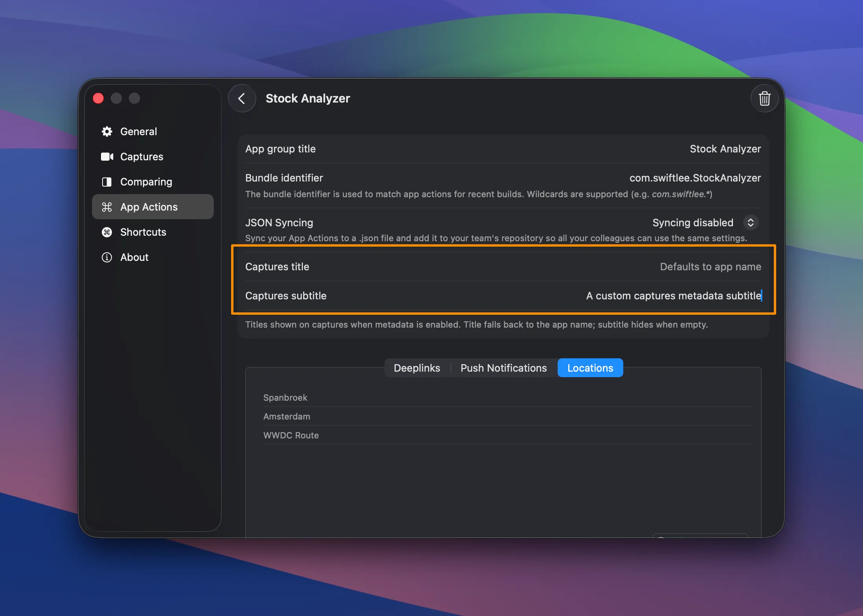Switch to the Deeplinks tab
The image size is (863, 616).
coord(417,368)
